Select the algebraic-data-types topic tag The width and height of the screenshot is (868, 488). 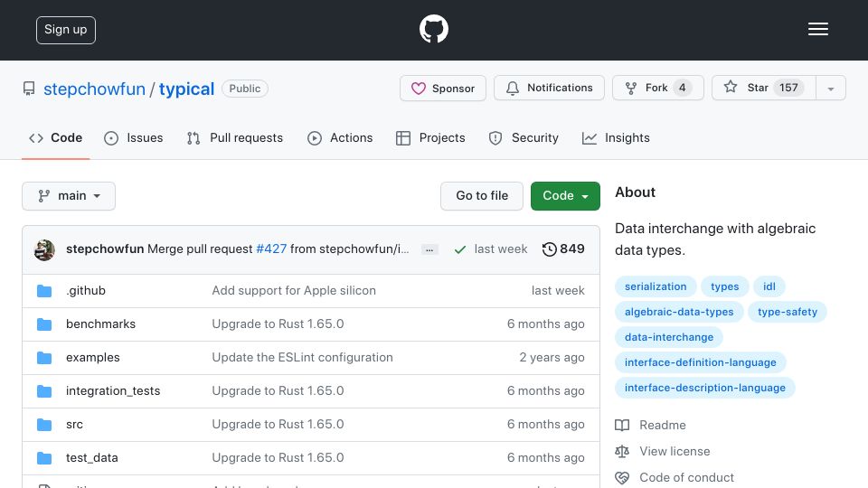(x=679, y=312)
